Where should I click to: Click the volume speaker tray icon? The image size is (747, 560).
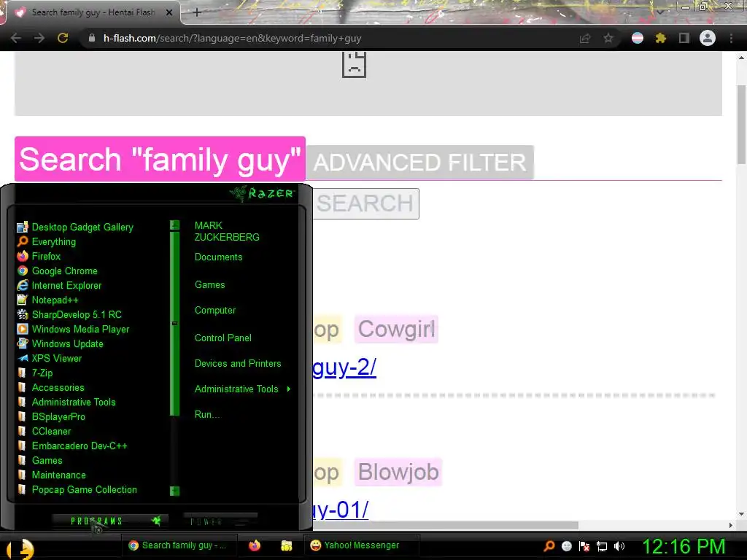click(619, 546)
